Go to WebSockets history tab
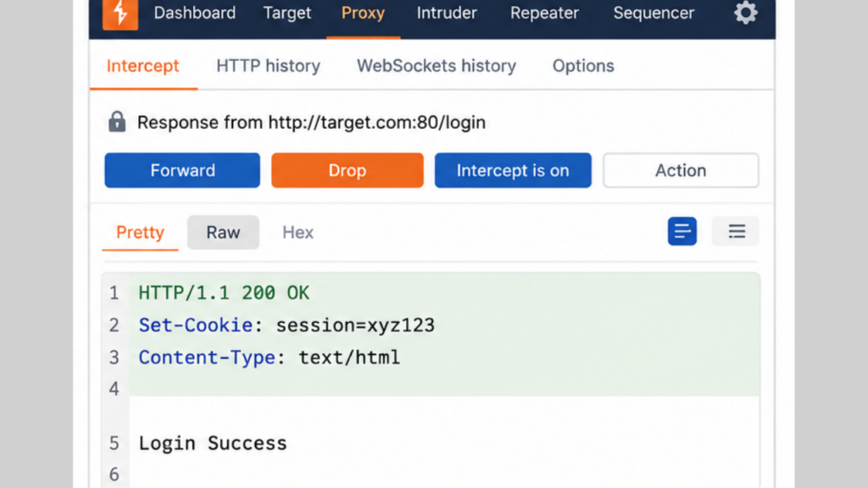Viewport: 868px width, 488px height. (437, 66)
